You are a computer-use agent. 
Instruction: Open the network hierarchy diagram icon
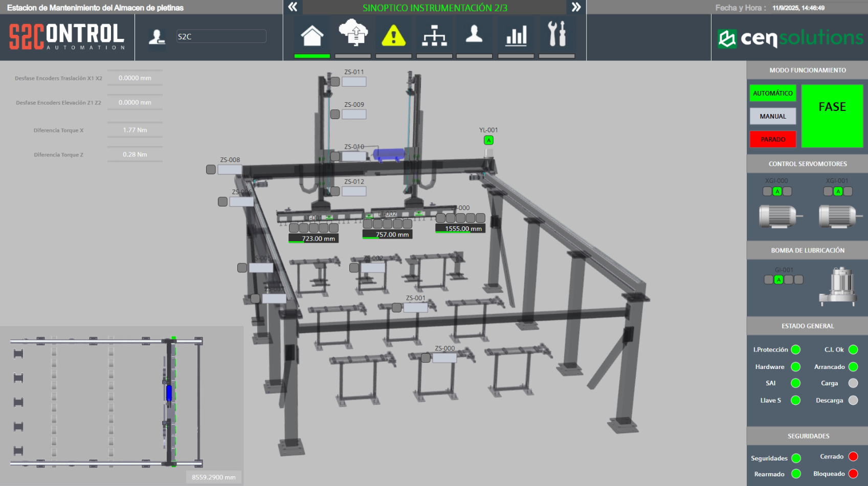tap(434, 36)
